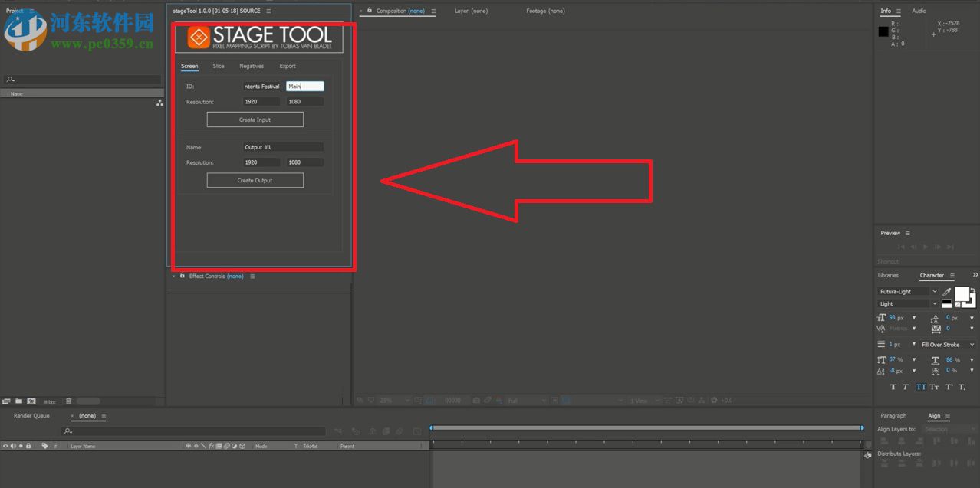Toggle Small Caps text style

pos(934,387)
